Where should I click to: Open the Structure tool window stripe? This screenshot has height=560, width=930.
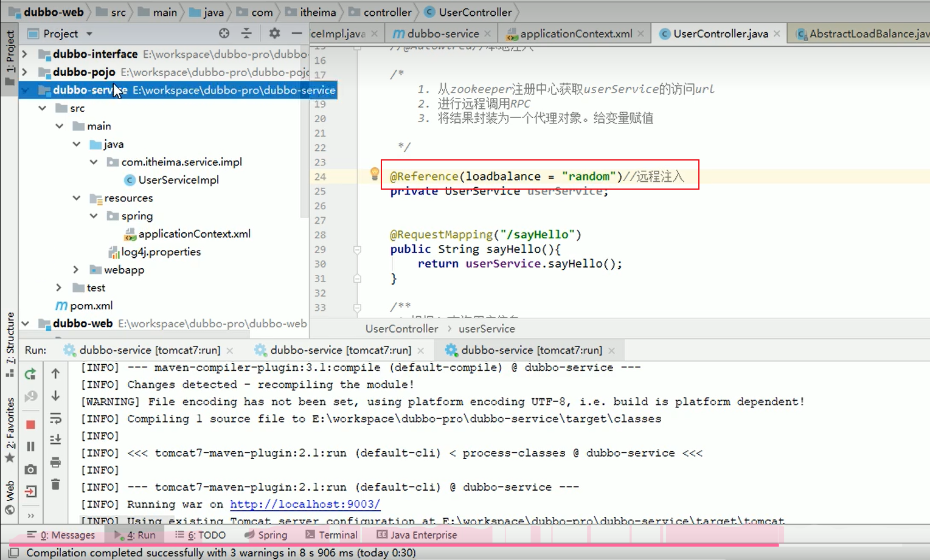pyautogui.click(x=10, y=344)
